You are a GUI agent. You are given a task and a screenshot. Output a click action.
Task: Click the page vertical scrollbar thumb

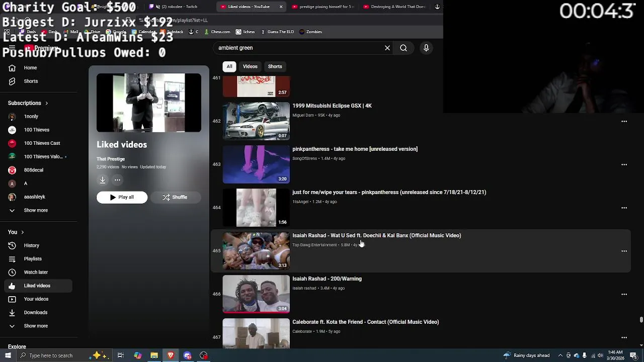tap(641, 320)
